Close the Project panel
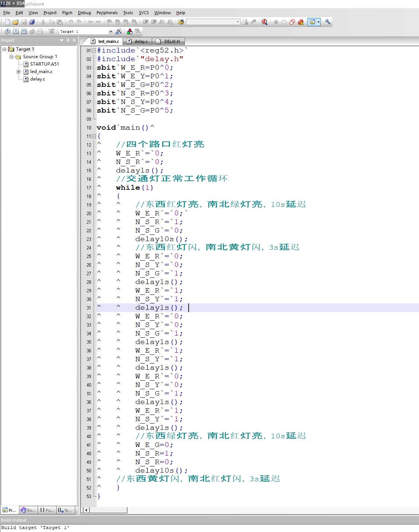This screenshot has height=532, width=419. click(74, 40)
